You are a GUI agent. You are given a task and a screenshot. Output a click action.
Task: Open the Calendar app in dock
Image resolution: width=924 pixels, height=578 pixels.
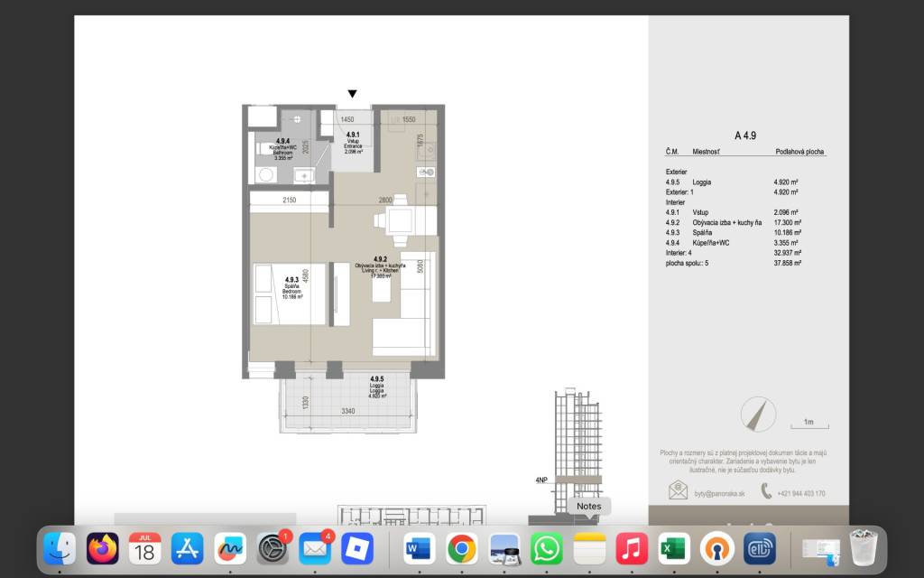click(x=144, y=548)
